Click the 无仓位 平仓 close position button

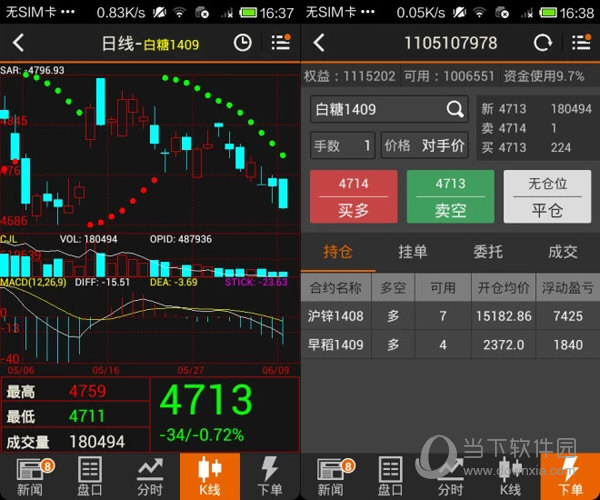coord(548,197)
